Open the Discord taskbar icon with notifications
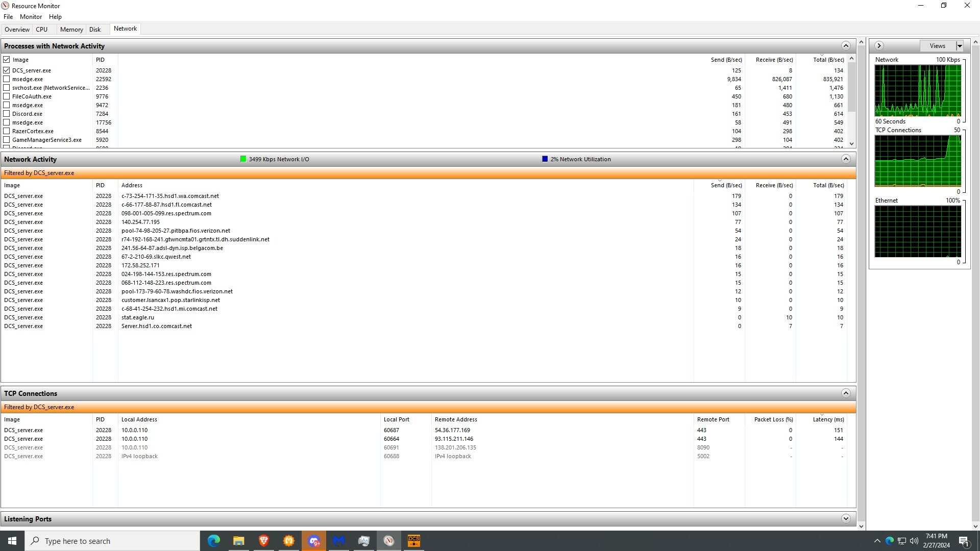The width and height of the screenshot is (980, 551). point(314,541)
